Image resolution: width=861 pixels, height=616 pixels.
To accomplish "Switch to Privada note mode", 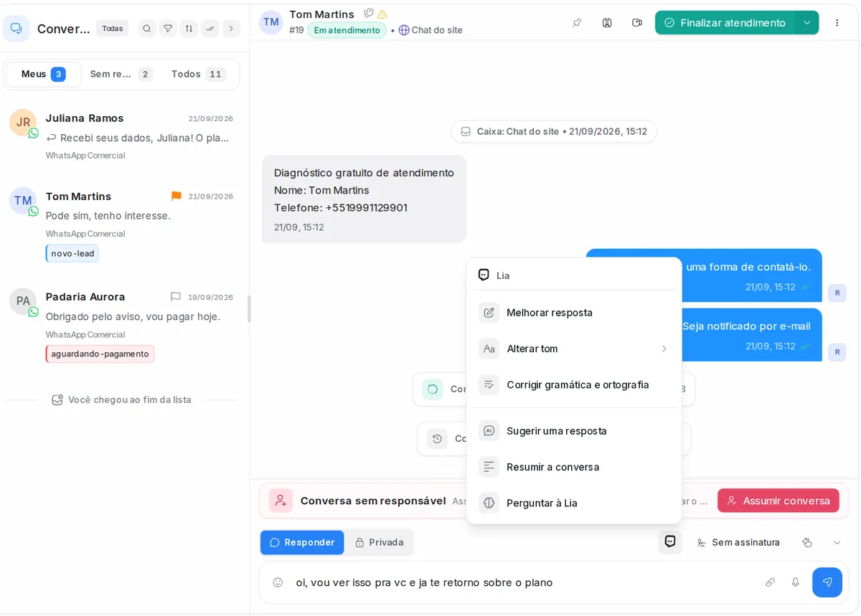I will [x=379, y=542].
